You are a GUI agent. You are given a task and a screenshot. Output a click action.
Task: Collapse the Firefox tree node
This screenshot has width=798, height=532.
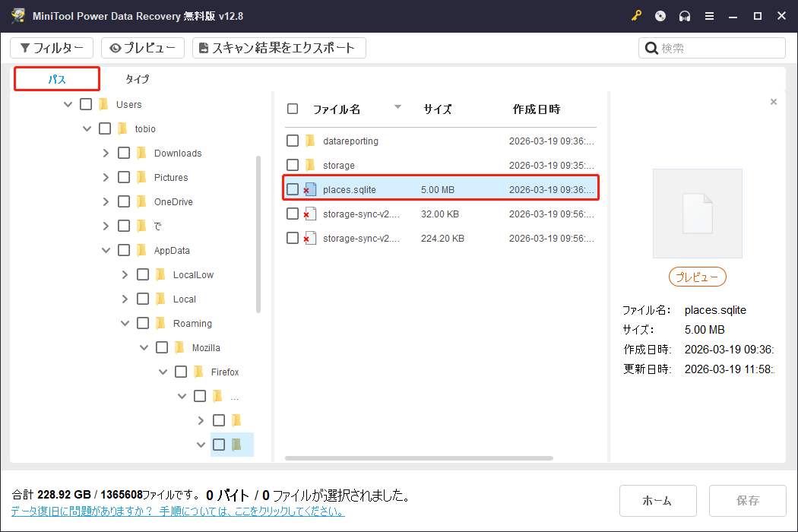coord(163,372)
